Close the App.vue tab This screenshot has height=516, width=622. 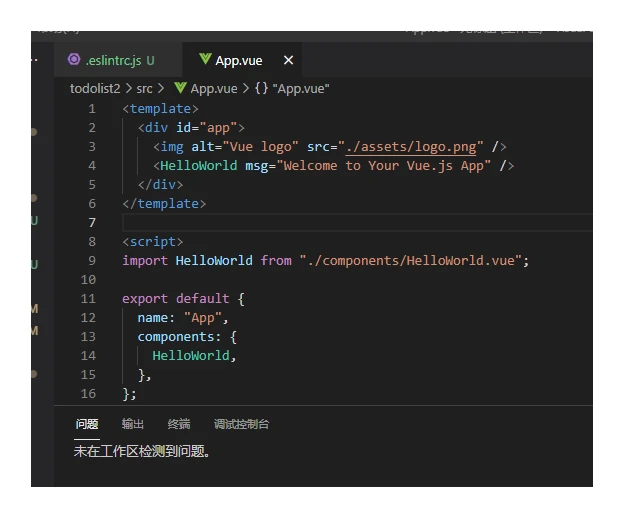click(x=288, y=60)
